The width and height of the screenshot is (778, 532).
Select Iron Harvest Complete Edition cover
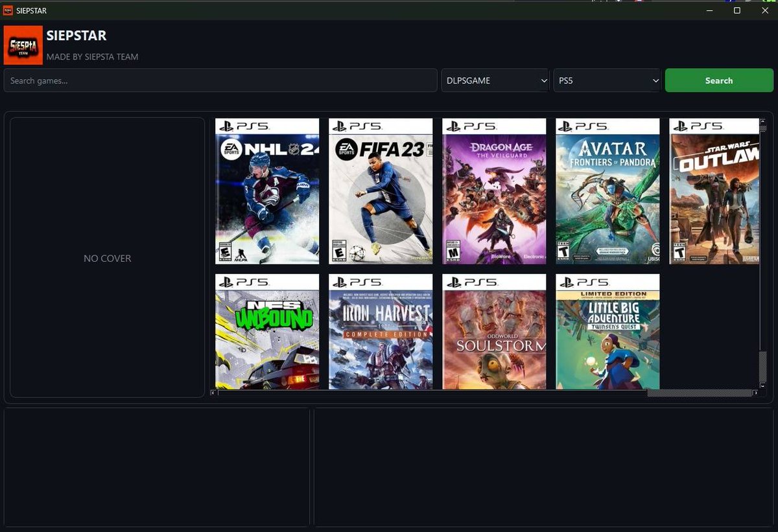381,331
